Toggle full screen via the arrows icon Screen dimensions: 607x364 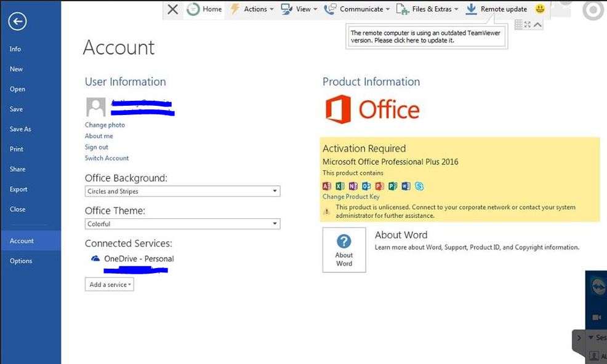tap(527, 25)
